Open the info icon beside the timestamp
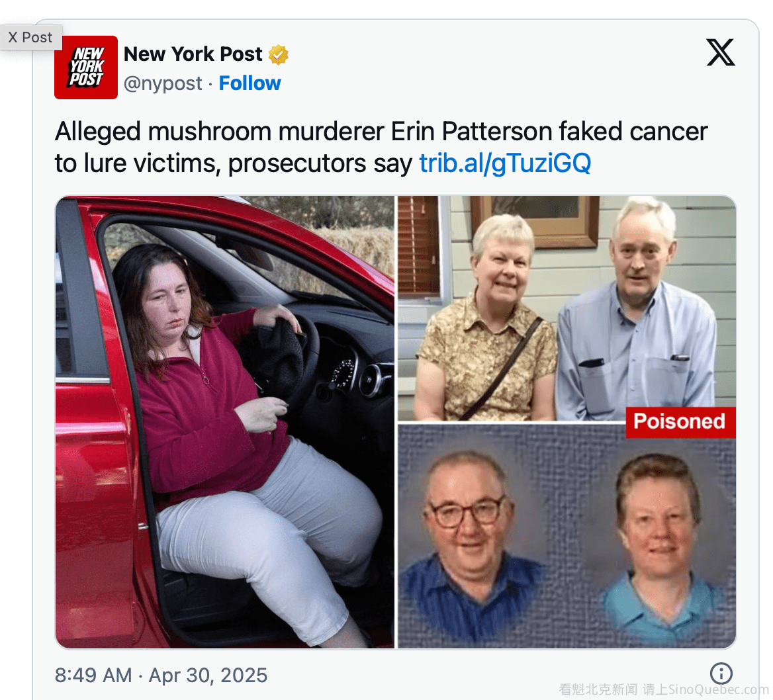The height and width of the screenshot is (700, 773). (x=721, y=674)
